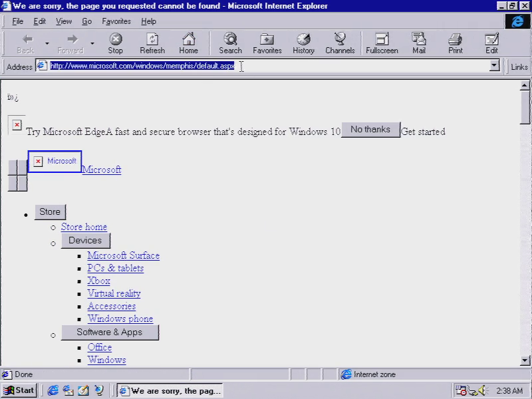The image size is (532, 399).
Task: Open the Microsoft Surface link
Action: pyautogui.click(x=124, y=255)
